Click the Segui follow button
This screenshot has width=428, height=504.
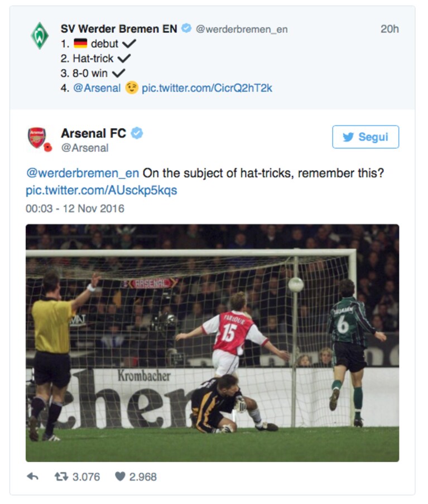tap(366, 137)
